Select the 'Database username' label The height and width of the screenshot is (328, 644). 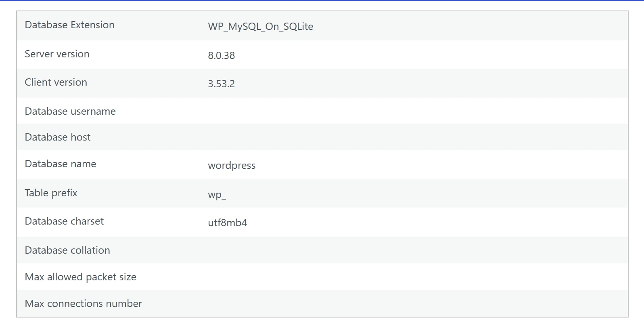click(x=70, y=111)
